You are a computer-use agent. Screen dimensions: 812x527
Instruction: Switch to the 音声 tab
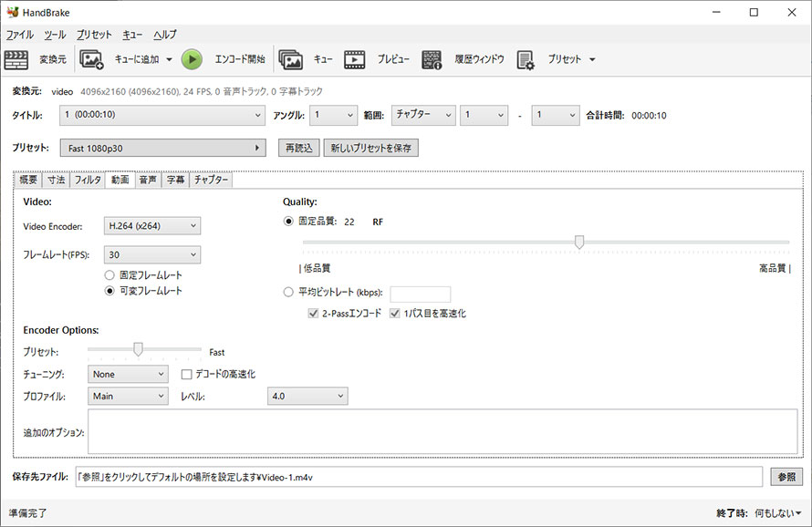[x=148, y=180]
